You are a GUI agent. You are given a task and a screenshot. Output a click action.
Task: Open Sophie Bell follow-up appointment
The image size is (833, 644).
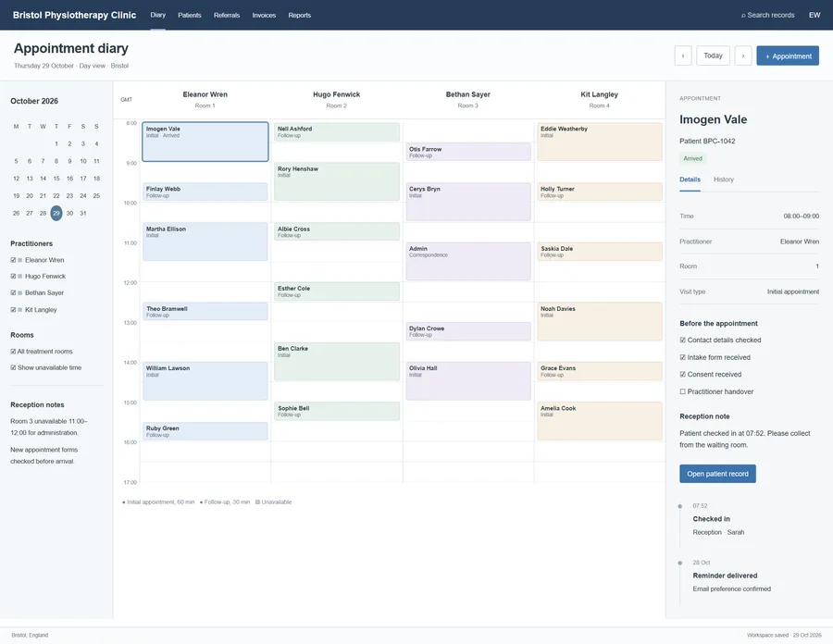coord(337,412)
